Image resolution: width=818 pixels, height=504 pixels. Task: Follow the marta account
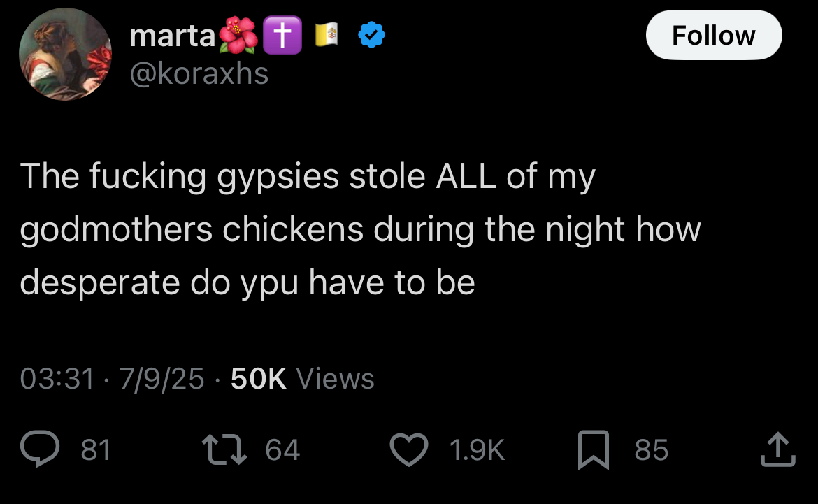(714, 35)
